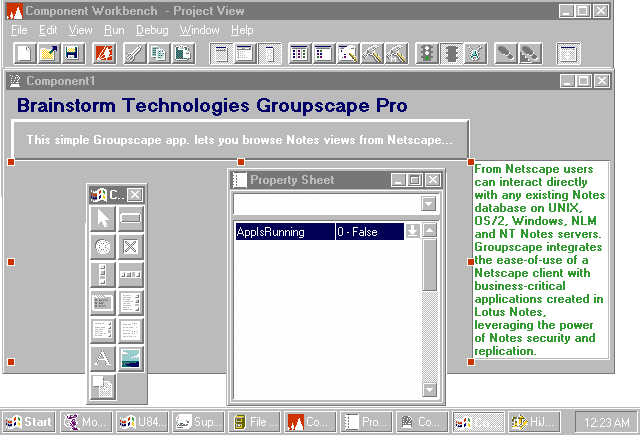Click the bug Debug toolbar icon

click(x=475, y=53)
